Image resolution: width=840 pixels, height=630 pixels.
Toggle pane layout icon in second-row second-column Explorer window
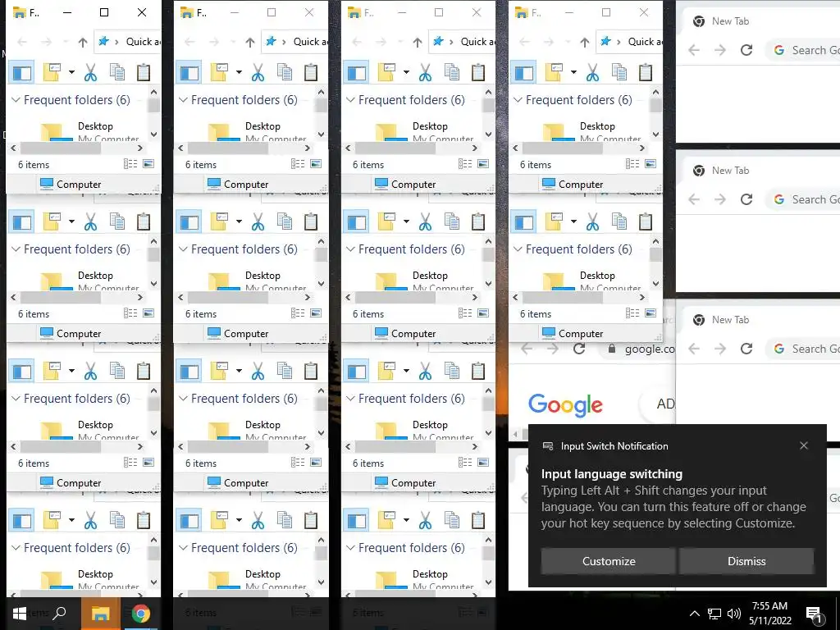coord(189,221)
